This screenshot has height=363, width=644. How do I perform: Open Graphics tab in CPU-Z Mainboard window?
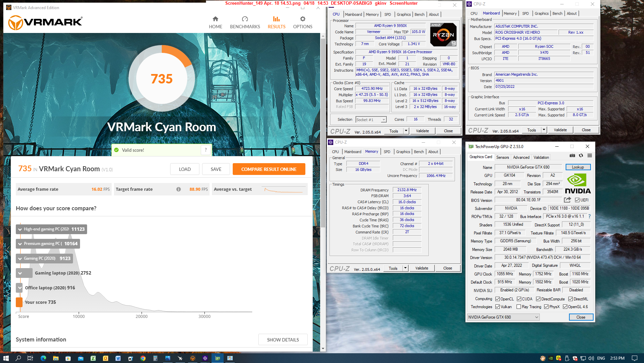(541, 13)
